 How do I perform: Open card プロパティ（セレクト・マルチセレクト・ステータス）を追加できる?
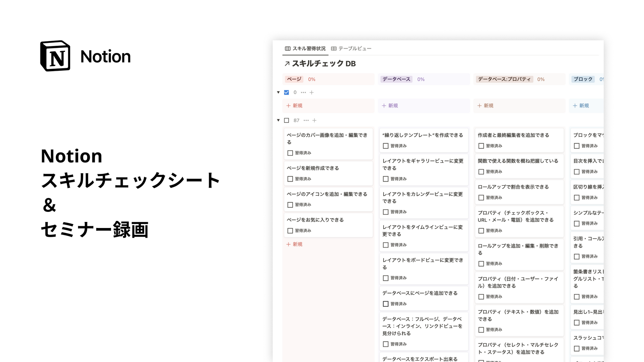pos(519,350)
